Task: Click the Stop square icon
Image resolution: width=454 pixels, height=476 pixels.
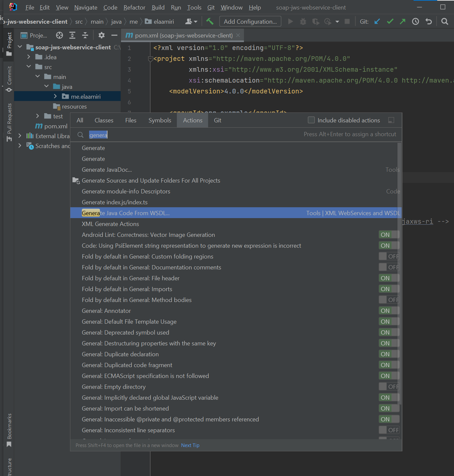Action: click(x=347, y=21)
